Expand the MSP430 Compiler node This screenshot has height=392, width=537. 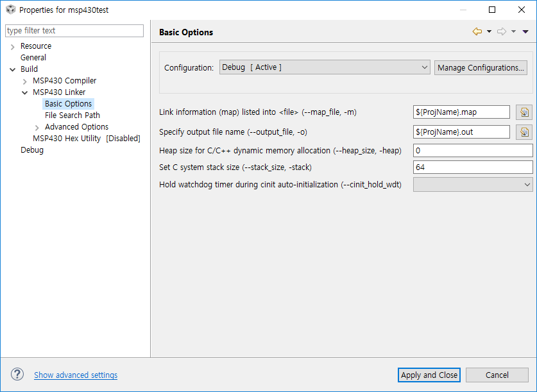[x=25, y=81]
